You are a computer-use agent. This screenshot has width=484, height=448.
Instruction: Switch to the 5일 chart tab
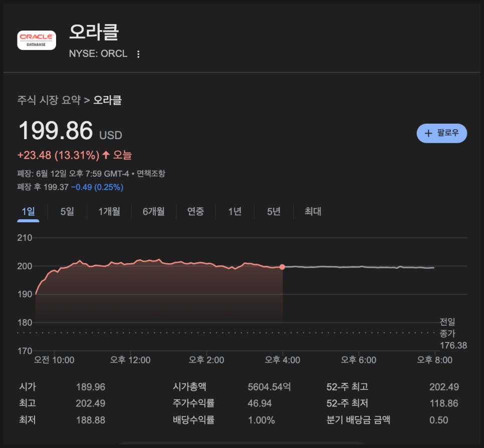[x=67, y=212]
